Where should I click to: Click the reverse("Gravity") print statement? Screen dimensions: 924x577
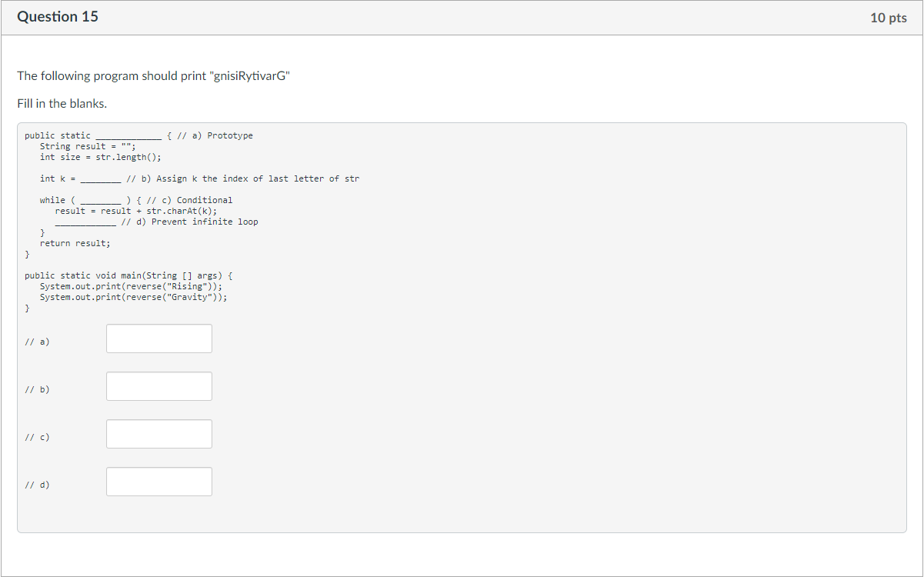point(134,297)
